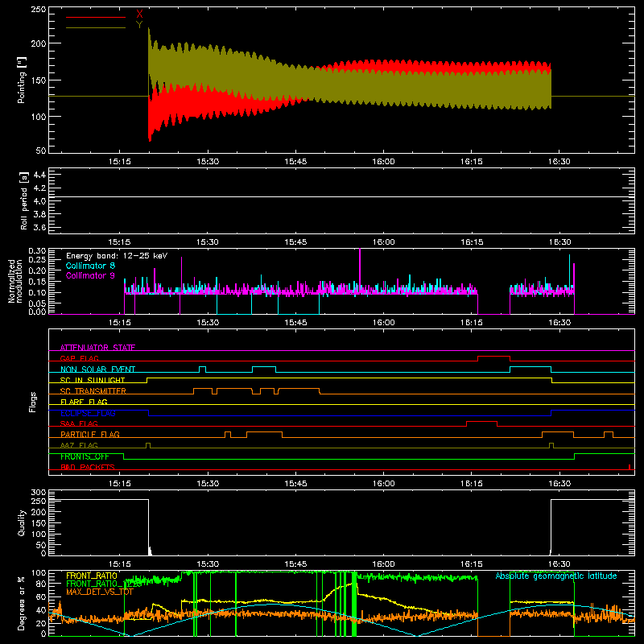Click the 100 value on the Pointing axis
Screen dimensions: 644x644
point(39,117)
